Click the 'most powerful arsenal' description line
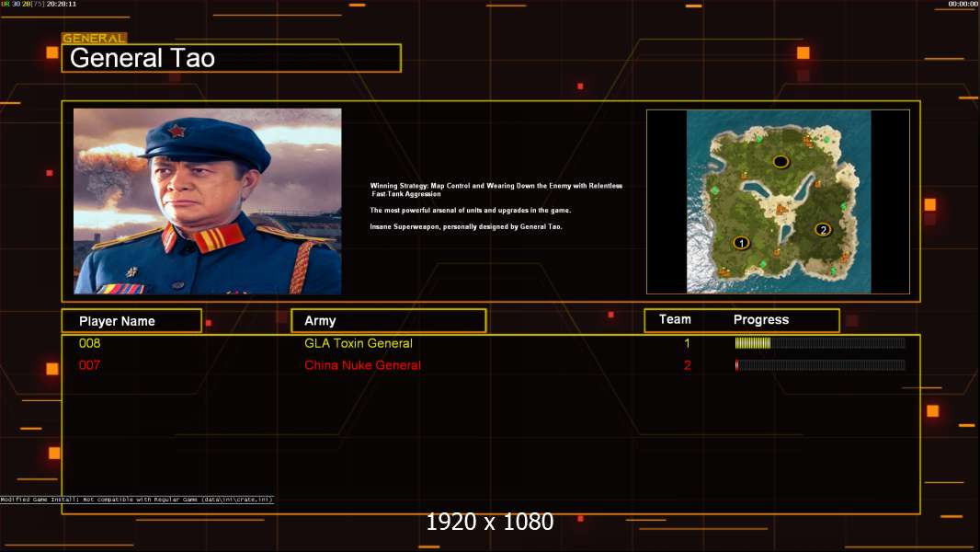The width and height of the screenshot is (980, 552). pyautogui.click(x=470, y=210)
